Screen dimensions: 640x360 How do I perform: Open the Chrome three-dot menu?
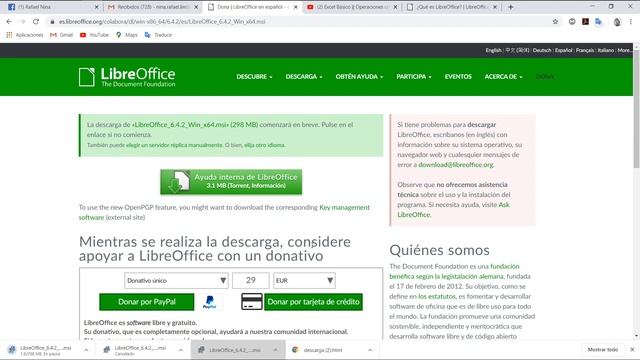click(x=631, y=22)
